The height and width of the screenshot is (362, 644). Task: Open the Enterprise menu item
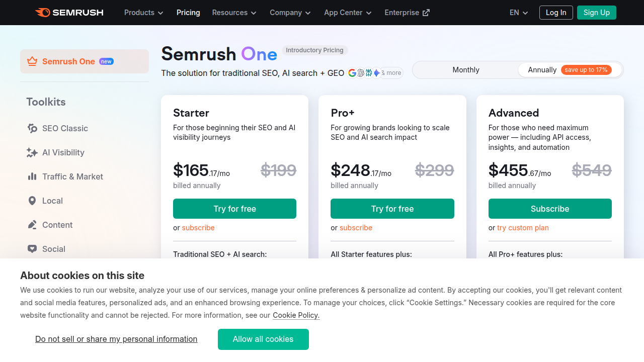pyautogui.click(x=407, y=12)
